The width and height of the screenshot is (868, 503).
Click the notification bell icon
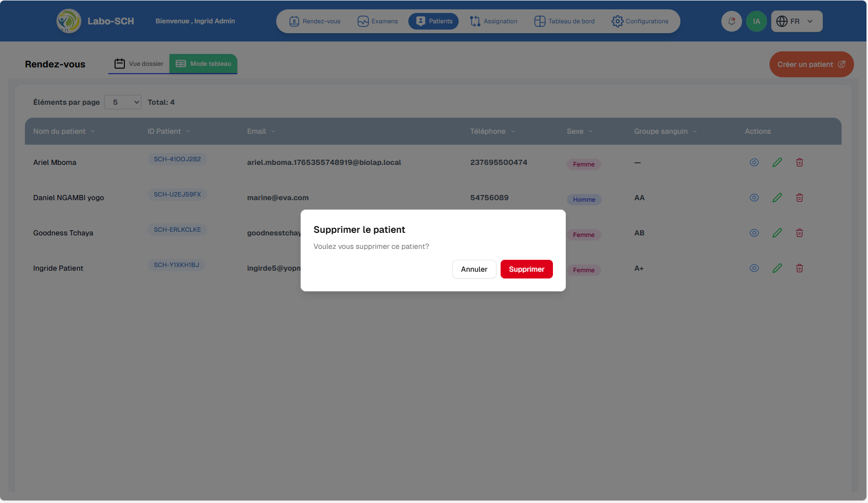[731, 21]
